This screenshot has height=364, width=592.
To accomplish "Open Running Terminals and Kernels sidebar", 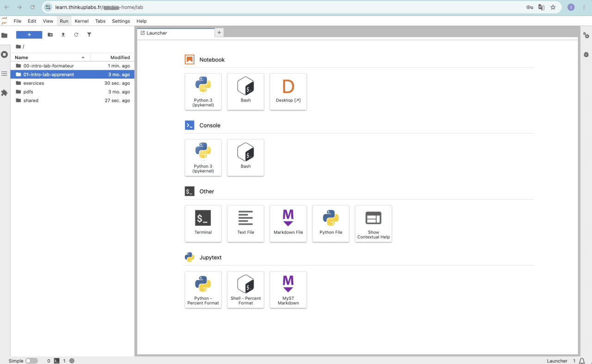I will (5, 55).
